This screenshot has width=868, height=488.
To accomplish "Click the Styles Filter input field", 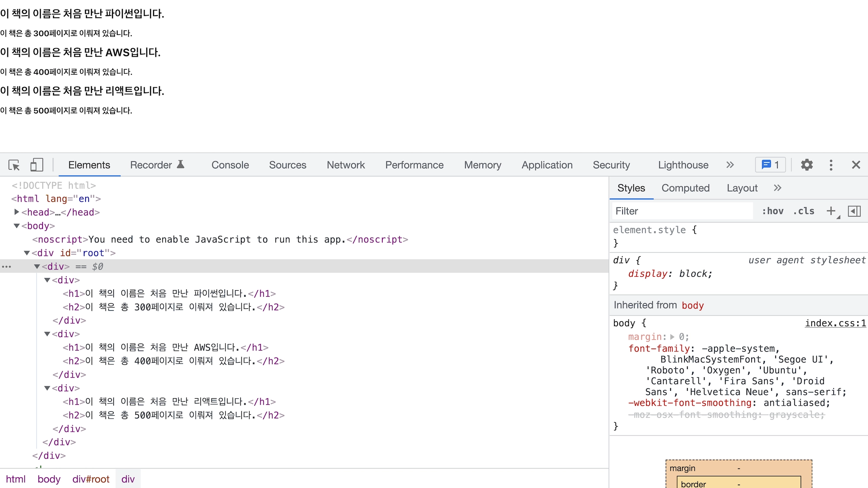I will (681, 211).
